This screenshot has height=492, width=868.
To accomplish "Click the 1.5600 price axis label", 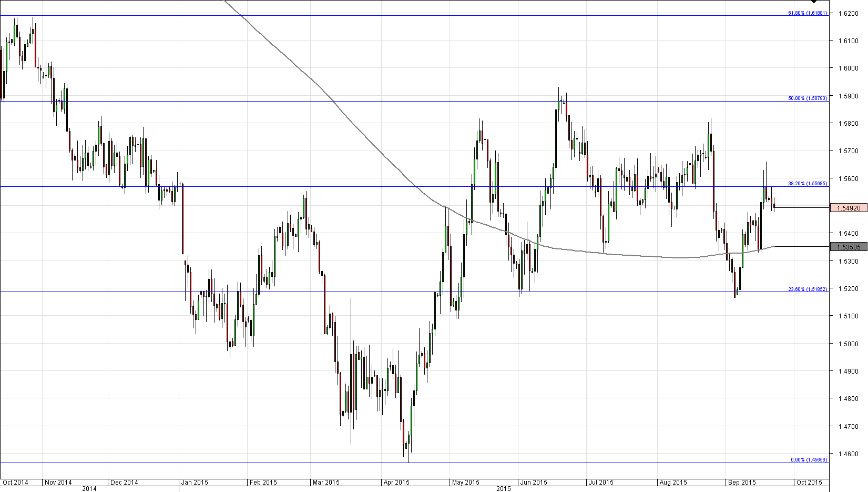I will point(848,178).
